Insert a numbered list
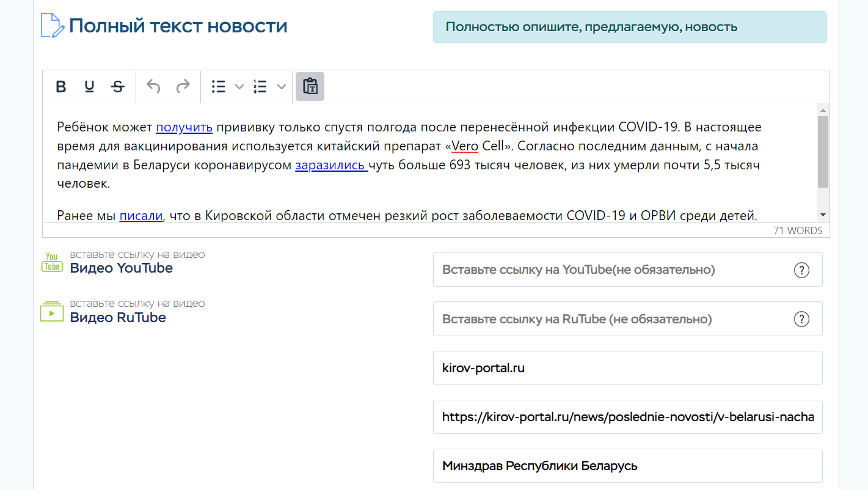Viewport: 868px width, 489px height. pos(261,87)
